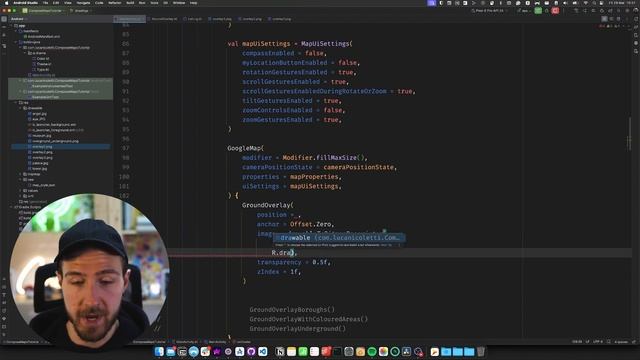This screenshot has width=640, height=360.
Task: Switch editor to Design view
Action: coord(618,19)
